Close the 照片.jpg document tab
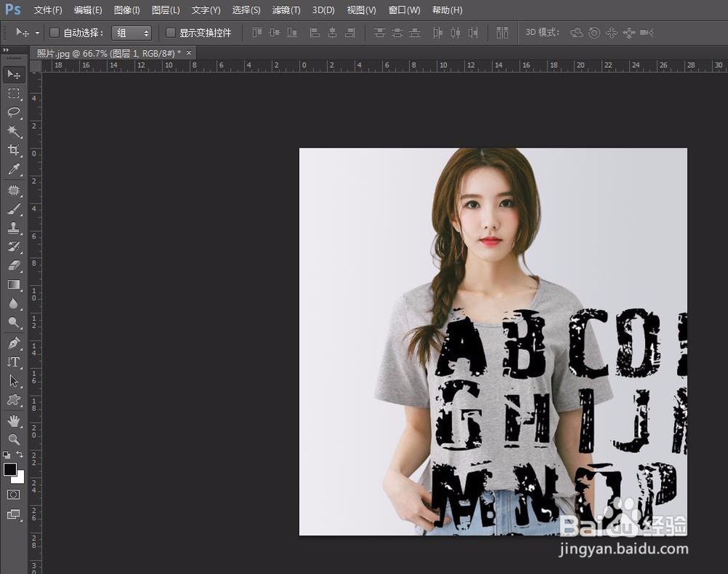728x574 pixels. pos(189,53)
